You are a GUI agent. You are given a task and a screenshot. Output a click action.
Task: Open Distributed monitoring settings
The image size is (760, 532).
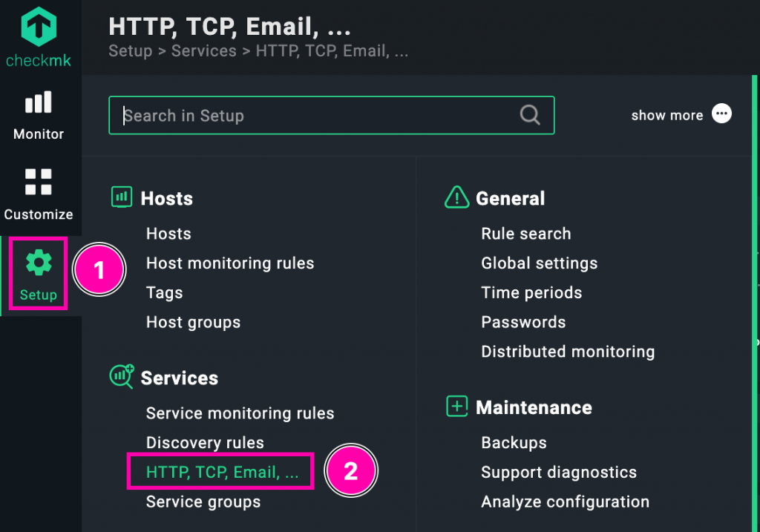pos(568,352)
